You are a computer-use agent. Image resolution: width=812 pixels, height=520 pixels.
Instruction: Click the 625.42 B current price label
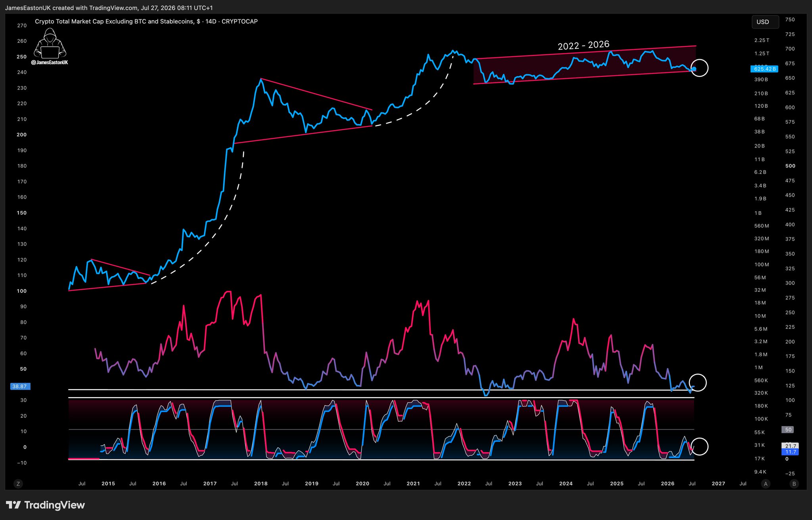[764, 69]
